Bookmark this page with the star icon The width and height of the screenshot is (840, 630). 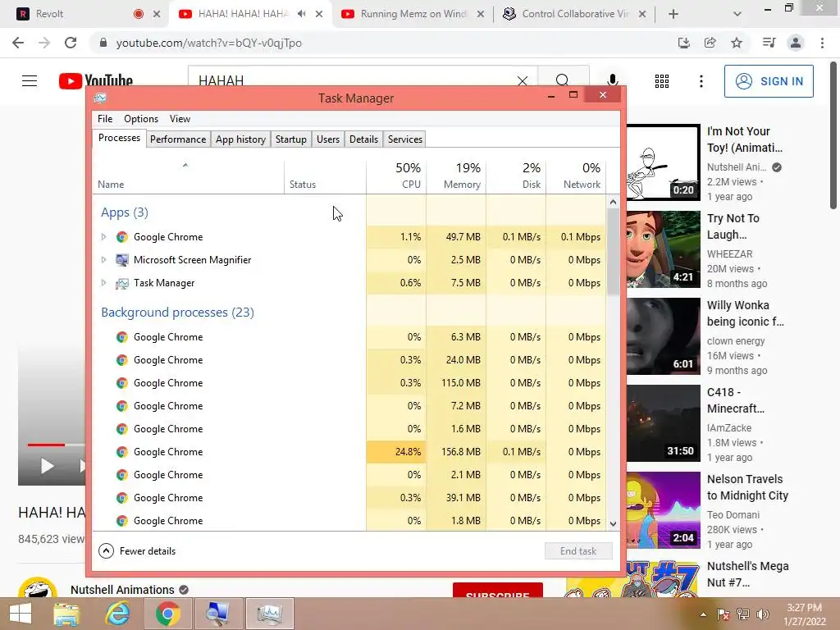coord(737,43)
